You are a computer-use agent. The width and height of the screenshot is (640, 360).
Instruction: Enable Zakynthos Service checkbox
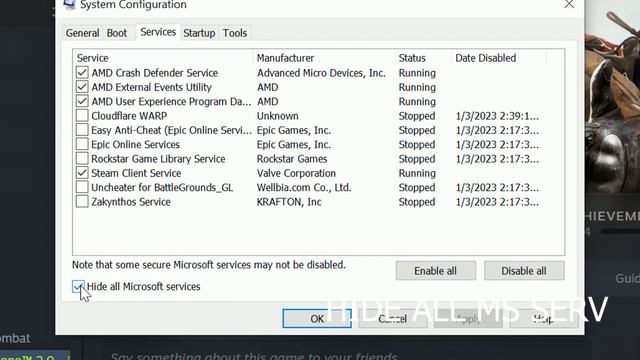[82, 201]
